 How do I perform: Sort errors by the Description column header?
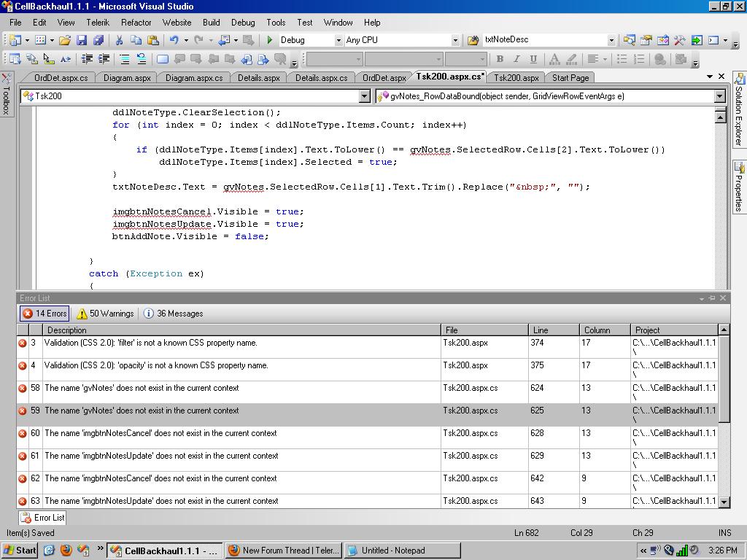(x=241, y=330)
